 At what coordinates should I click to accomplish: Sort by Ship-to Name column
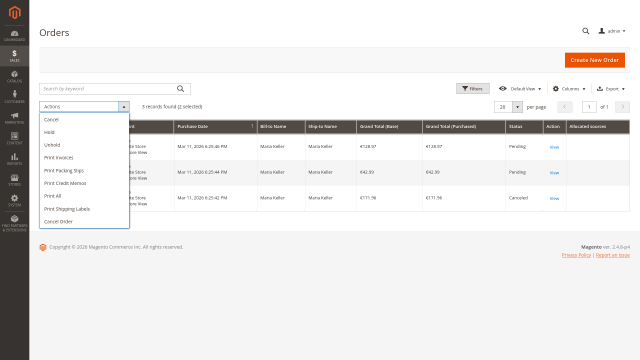tap(331, 127)
